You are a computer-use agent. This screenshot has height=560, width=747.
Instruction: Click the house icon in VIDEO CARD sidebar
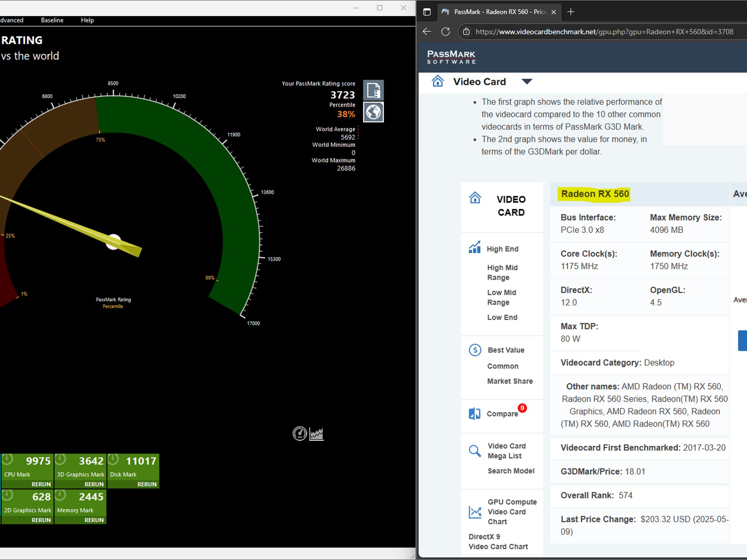click(x=475, y=198)
